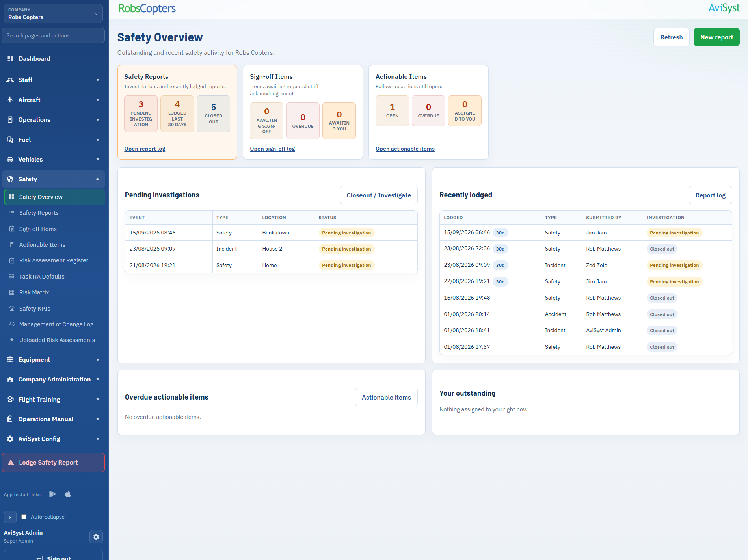
Task: Expand the Operations menu arrow
Action: coord(98,119)
